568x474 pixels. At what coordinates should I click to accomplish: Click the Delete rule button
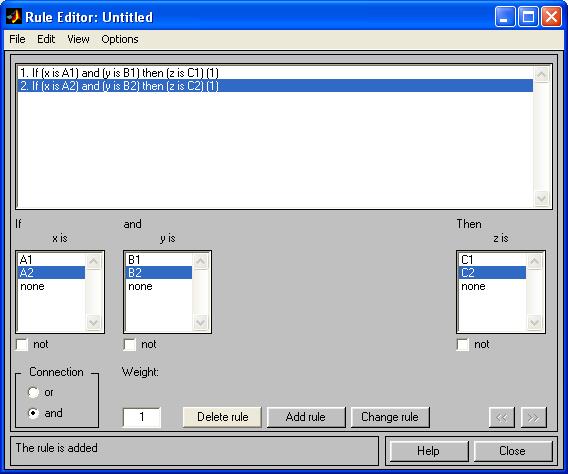click(222, 417)
